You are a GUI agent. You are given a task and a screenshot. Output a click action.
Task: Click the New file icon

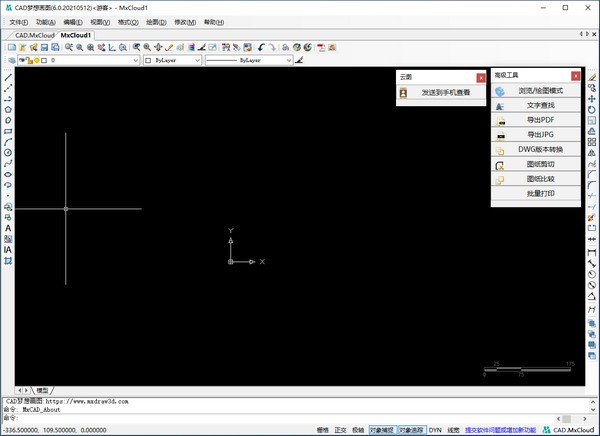11,47
